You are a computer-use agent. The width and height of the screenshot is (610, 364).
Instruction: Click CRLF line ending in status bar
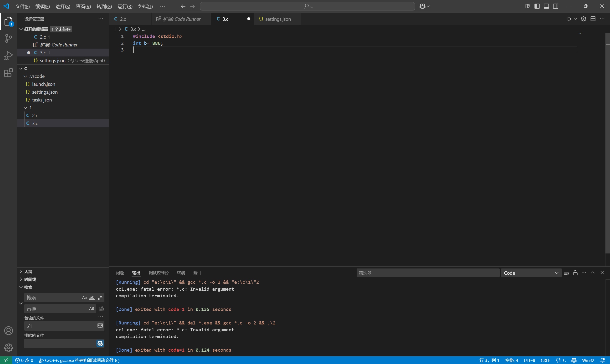tap(545, 360)
